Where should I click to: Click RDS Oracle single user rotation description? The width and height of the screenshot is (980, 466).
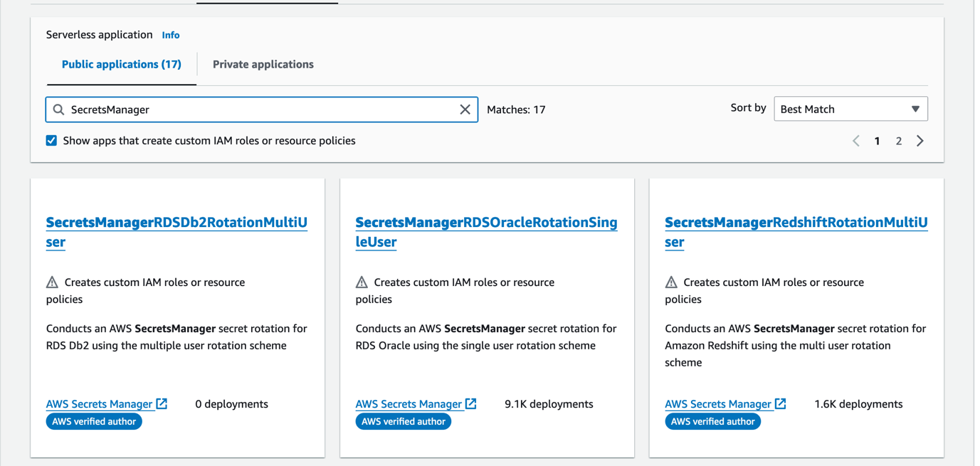pos(486,337)
